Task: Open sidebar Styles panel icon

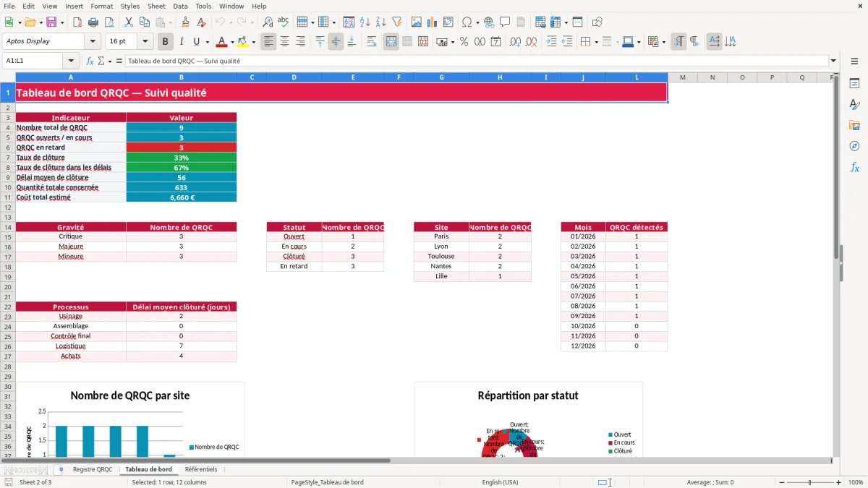Action: pyautogui.click(x=854, y=105)
